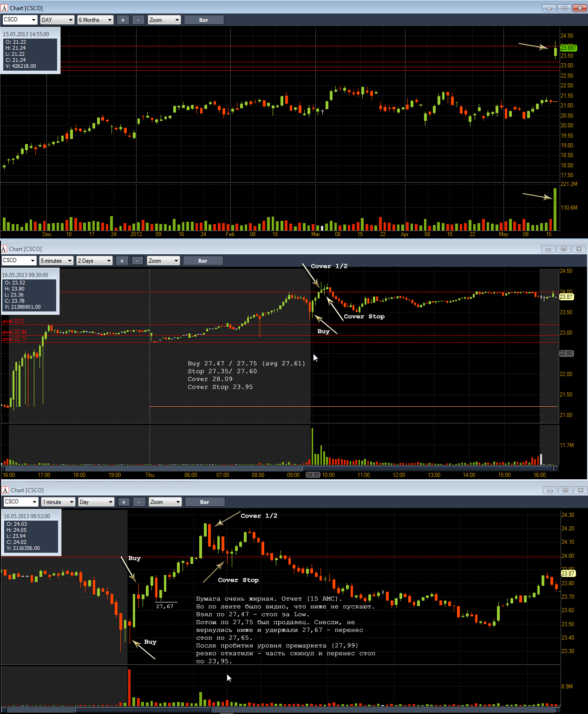Screen dimensions: 588x714
Task: Open Zoom dropdown in 1-minute chart
Action: 165,502
